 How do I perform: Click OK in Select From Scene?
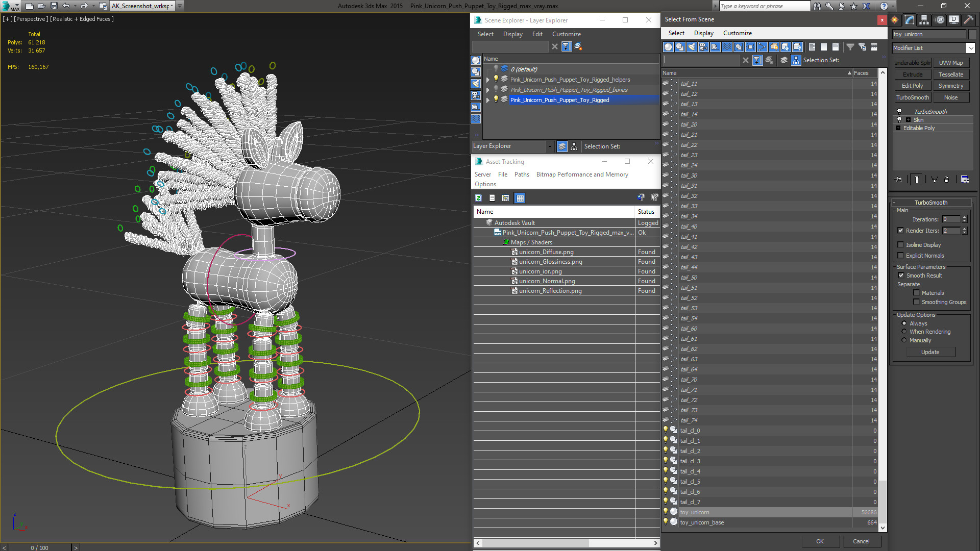click(820, 541)
